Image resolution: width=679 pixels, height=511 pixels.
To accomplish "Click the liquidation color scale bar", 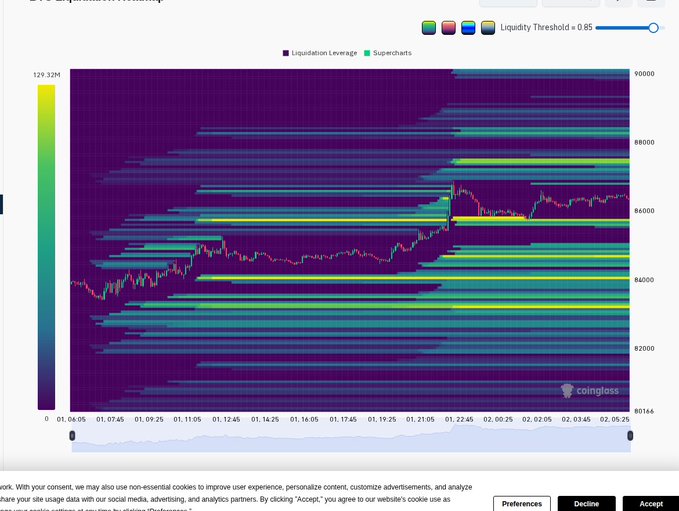I will [x=46, y=247].
